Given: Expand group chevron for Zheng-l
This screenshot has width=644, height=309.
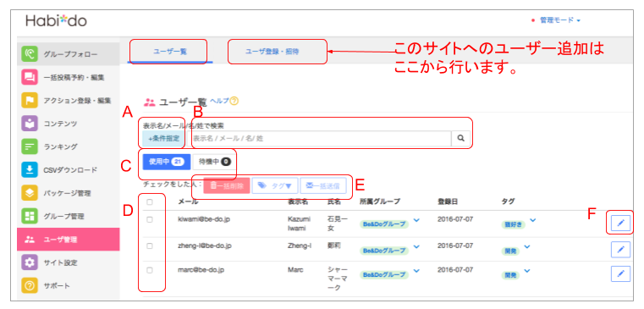Looking at the screenshot, I should click(416, 247).
